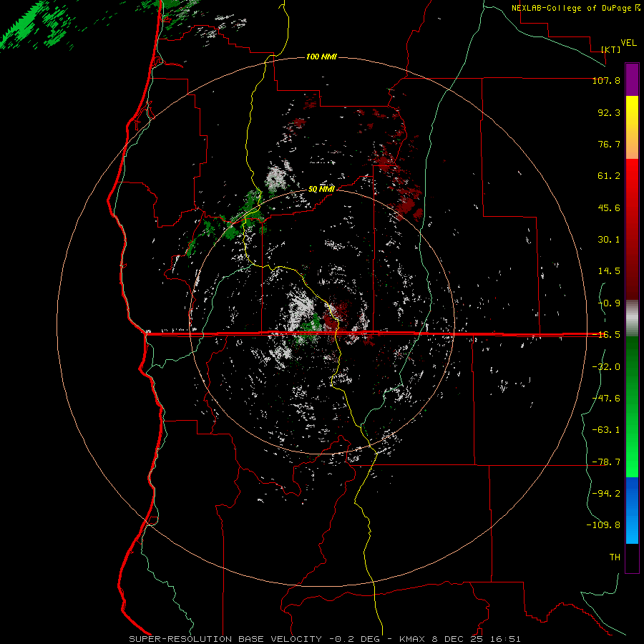Click the 8 DEC 25 16:51 timestamp
Image resolution: width=644 pixels, height=644 pixels.
coord(477,639)
